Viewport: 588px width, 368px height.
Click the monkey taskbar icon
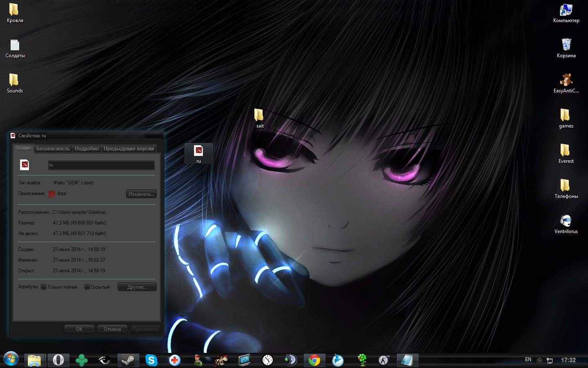(221, 360)
